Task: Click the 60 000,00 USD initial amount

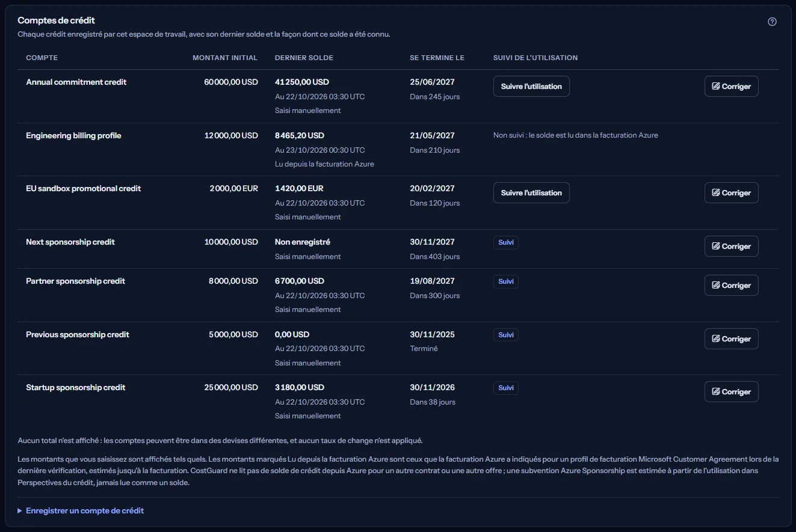Action: pos(231,82)
